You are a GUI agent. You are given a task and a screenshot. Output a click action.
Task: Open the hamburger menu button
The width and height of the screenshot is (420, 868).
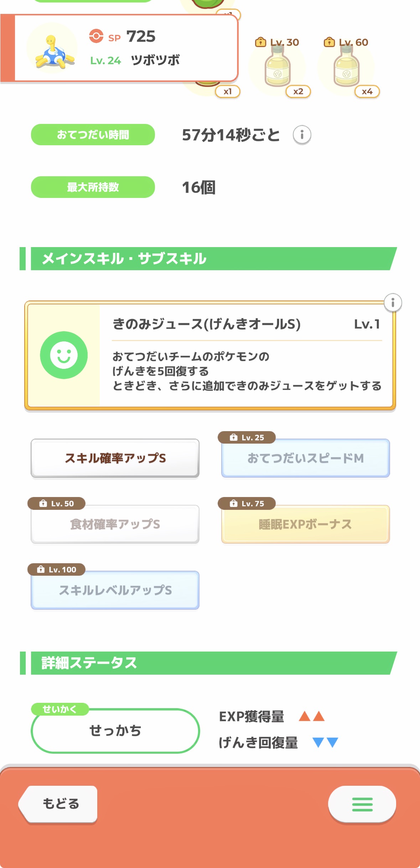tap(362, 804)
